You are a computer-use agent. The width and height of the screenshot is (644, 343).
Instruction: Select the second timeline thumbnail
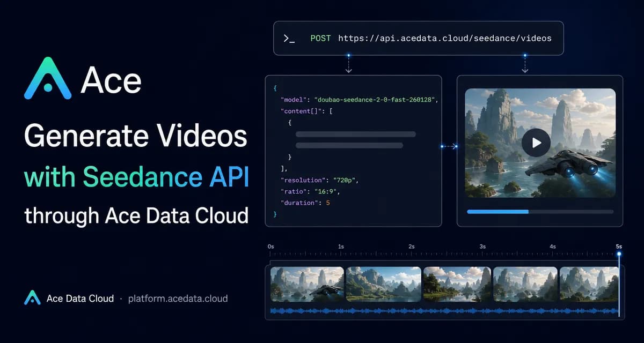[x=384, y=284]
